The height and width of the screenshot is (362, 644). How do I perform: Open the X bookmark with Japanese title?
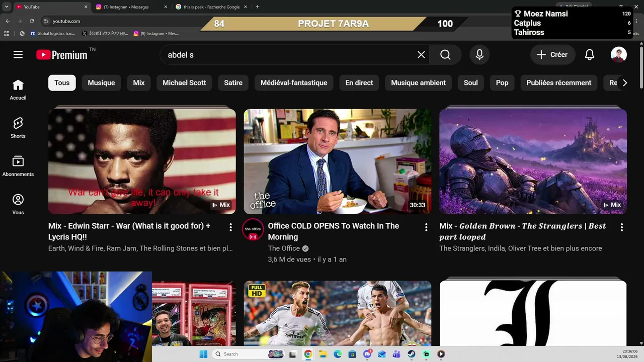105,34
